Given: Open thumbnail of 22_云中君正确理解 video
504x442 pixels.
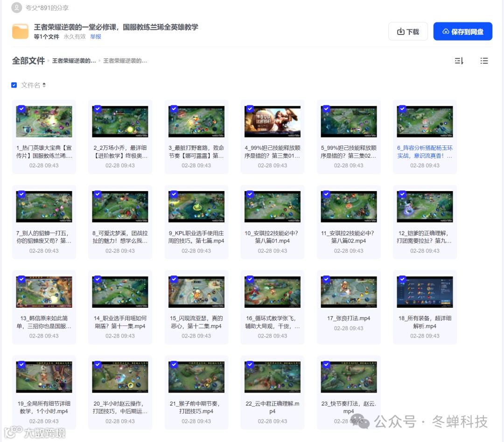Looking at the screenshot, I should point(273,377).
